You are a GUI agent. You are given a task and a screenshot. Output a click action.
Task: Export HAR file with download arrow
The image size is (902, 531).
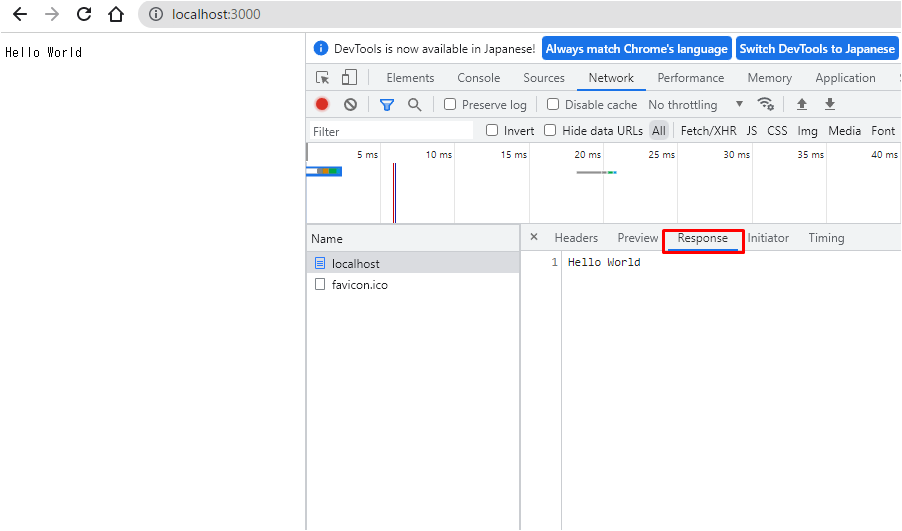830,104
